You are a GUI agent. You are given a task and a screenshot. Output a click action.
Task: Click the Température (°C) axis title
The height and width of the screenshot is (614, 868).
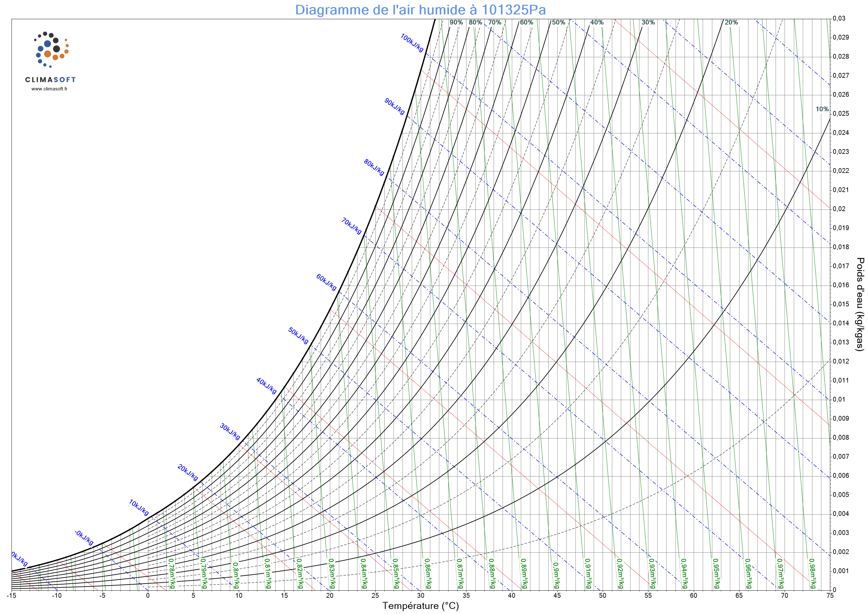pyautogui.click(x=420, y=606)
